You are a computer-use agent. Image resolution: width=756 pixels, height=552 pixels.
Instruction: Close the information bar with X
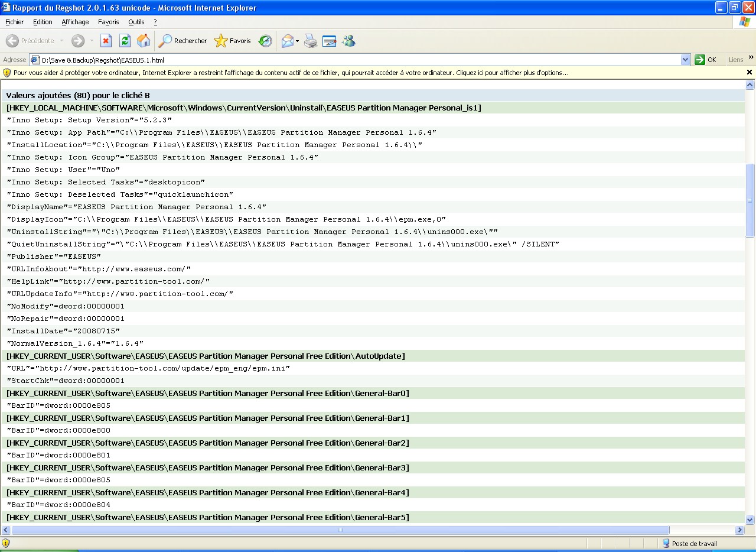(750, 72)
